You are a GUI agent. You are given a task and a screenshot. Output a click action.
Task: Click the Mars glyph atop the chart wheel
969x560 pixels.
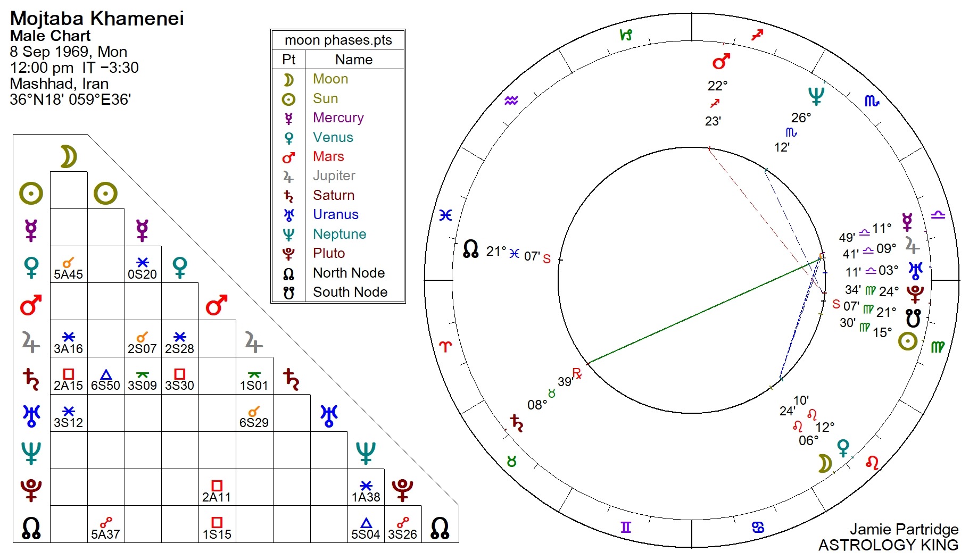point(721,61)
